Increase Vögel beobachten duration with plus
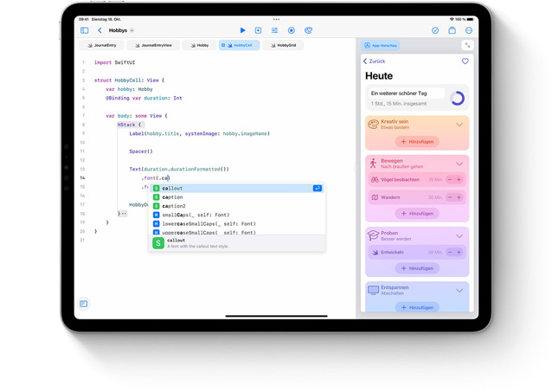This screenshot has height=392, width=552. [459, 179]
